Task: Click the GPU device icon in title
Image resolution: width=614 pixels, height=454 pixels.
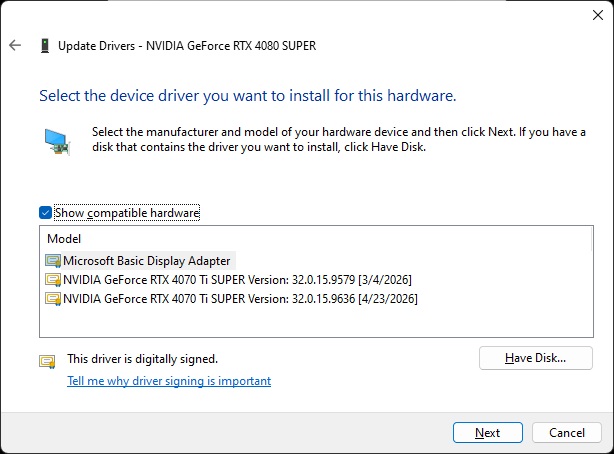Action: tap(45, 46)
